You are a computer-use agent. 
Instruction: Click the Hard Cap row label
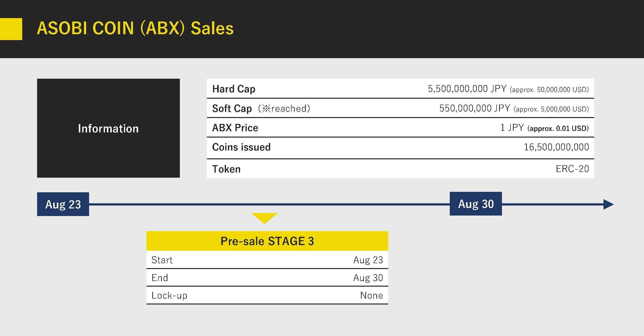click(x=234, y=89)
